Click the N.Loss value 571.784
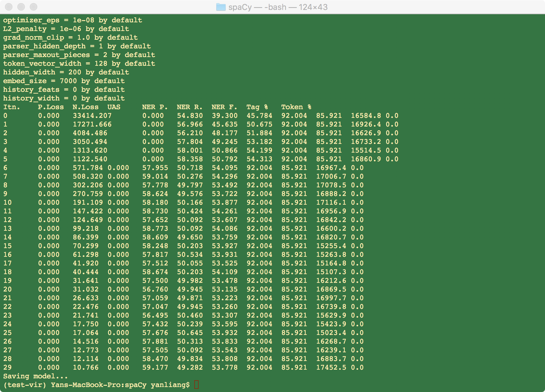Image resolution: width=545 pixels, height=392 pixels. (x=88, y=168)
